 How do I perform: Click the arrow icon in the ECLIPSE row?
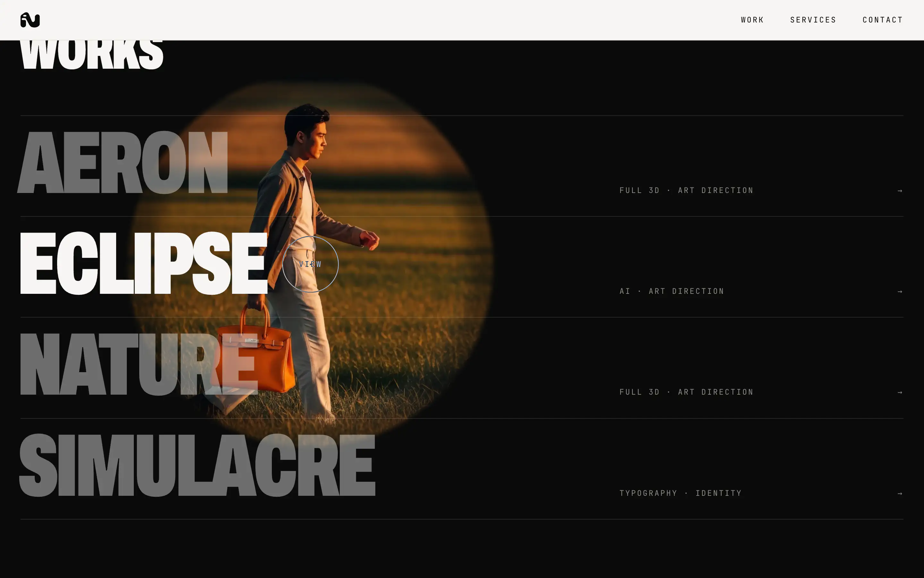coord(900,291)
